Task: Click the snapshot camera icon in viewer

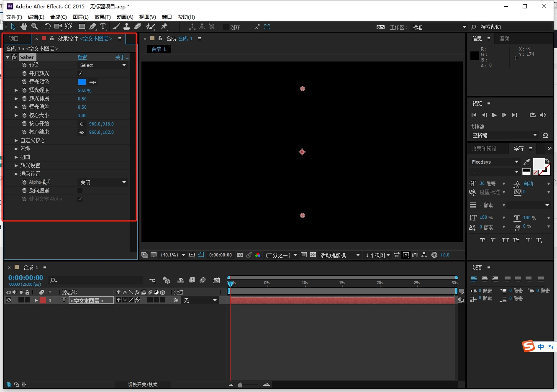Action: [x=240, y=255]
